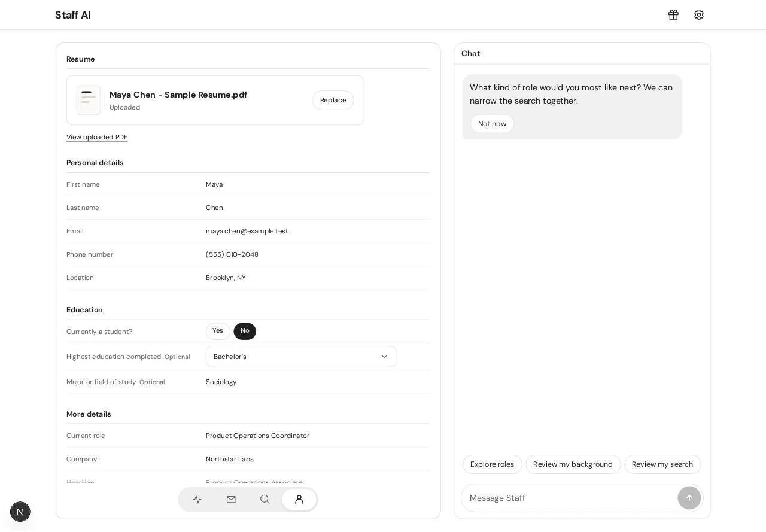Open the gift rewards icon

[x=673, y=14]
